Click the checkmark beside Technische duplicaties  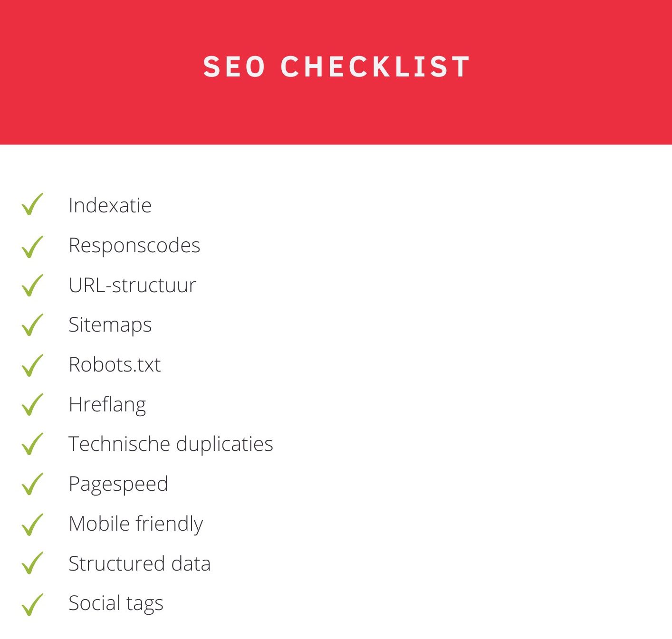pyautogui.click(x=32, y=444)
